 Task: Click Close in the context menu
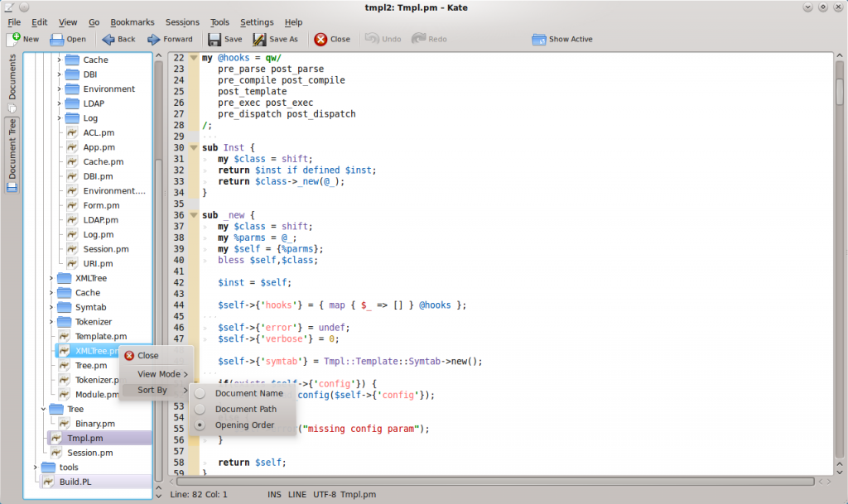coord(147,356)
